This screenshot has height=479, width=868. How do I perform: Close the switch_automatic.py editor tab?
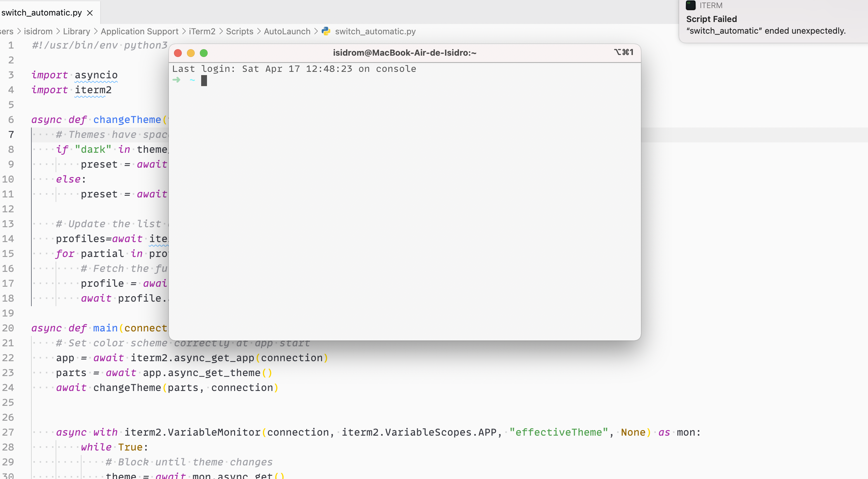coord(90,13)
